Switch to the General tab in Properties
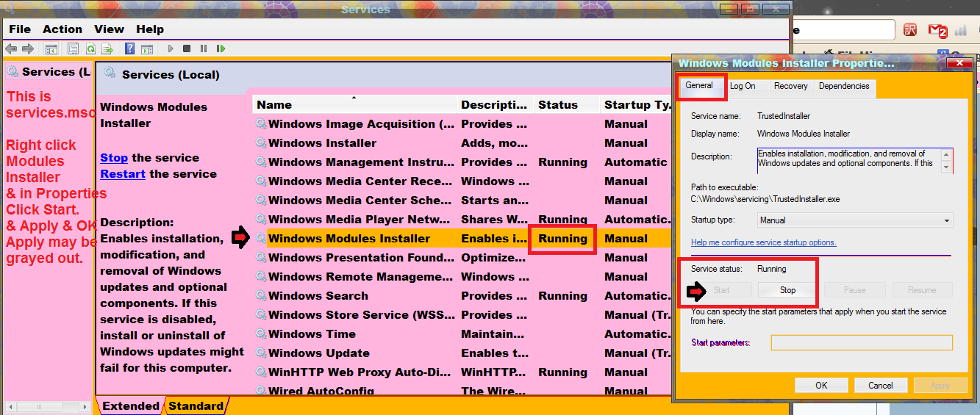The image size is (980, 415). [699, 86]
